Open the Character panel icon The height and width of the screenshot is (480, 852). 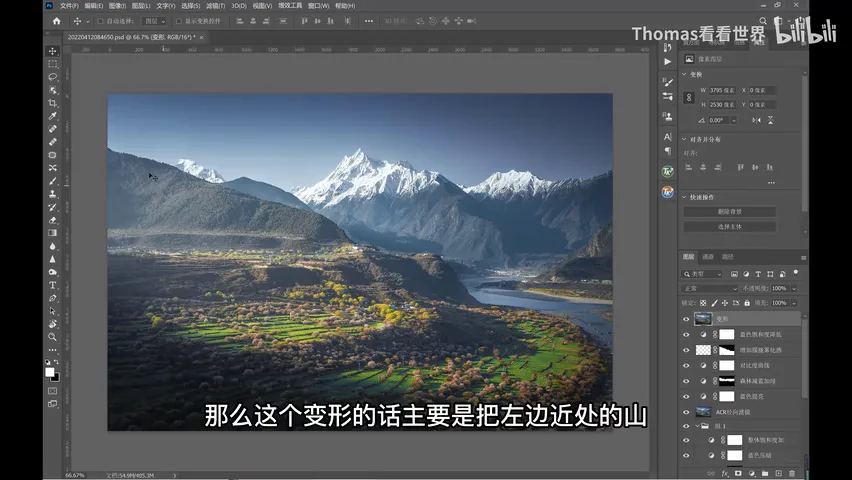coord(668,136)
